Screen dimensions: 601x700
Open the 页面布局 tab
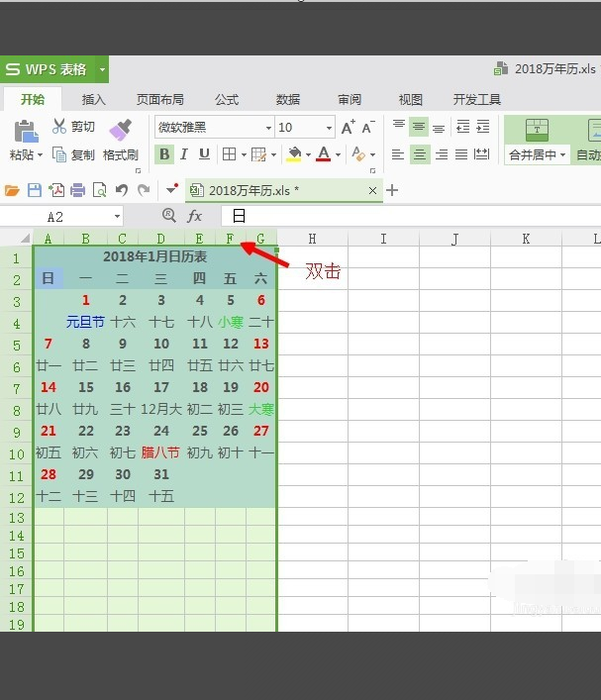tap(160, 100)
